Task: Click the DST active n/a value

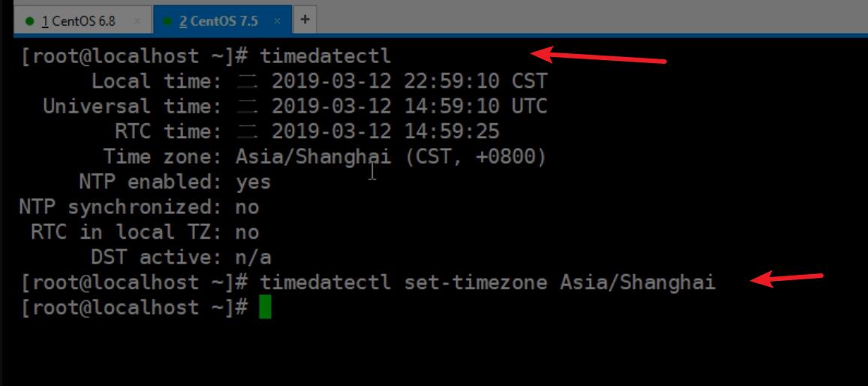Action: 254,258
